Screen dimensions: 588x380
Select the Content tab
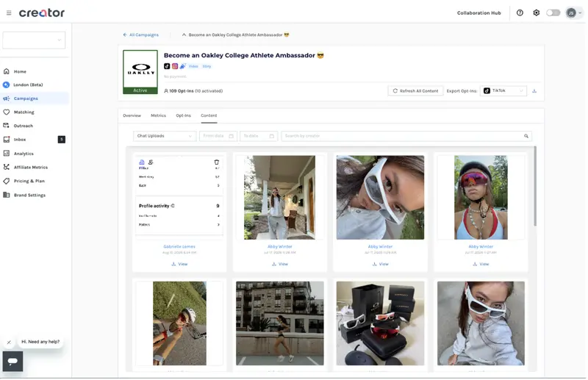(209, 115)
